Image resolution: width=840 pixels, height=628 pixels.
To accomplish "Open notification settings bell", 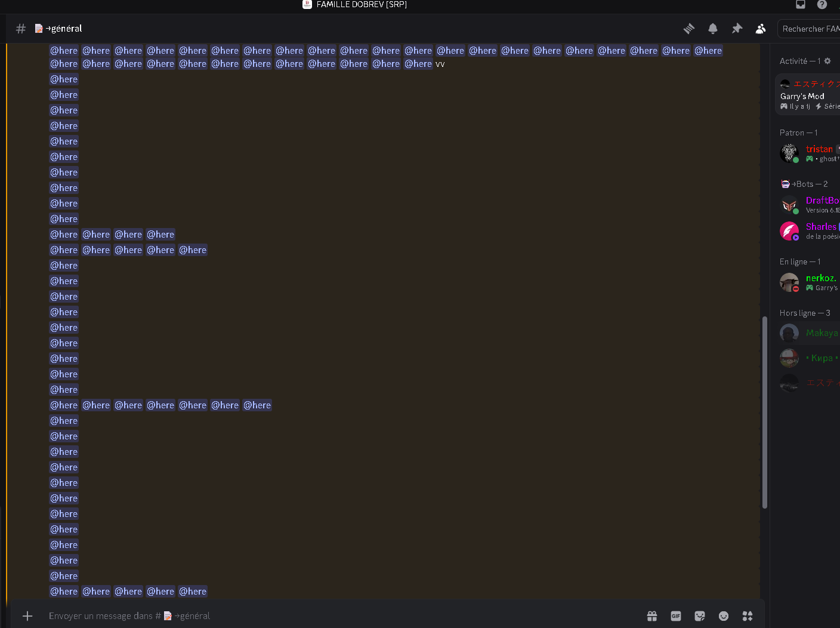I will tap(713, 29).
